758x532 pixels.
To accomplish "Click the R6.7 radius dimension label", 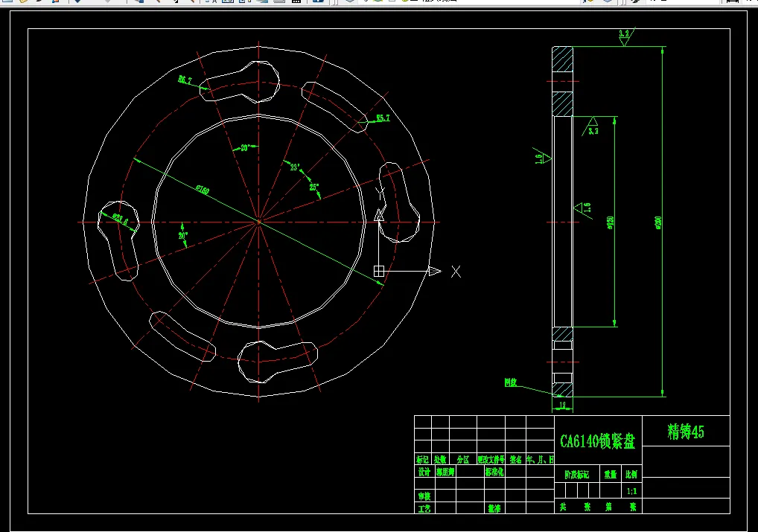I will tap(185, 80).
